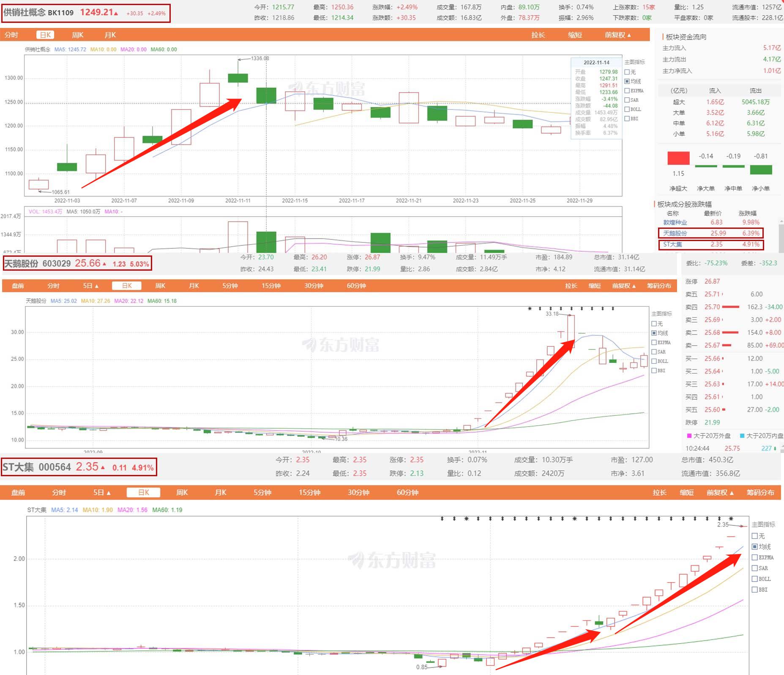Select 周K tab in 天鹅股份 chart
Screen dimensions: 784x675
point(160,286)
